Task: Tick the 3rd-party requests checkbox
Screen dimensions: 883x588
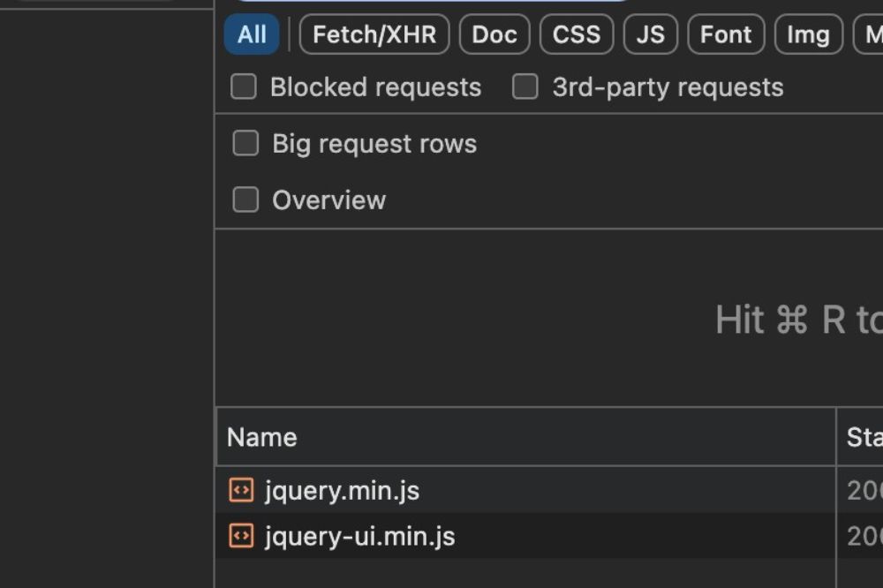Action: coord(525,87)
